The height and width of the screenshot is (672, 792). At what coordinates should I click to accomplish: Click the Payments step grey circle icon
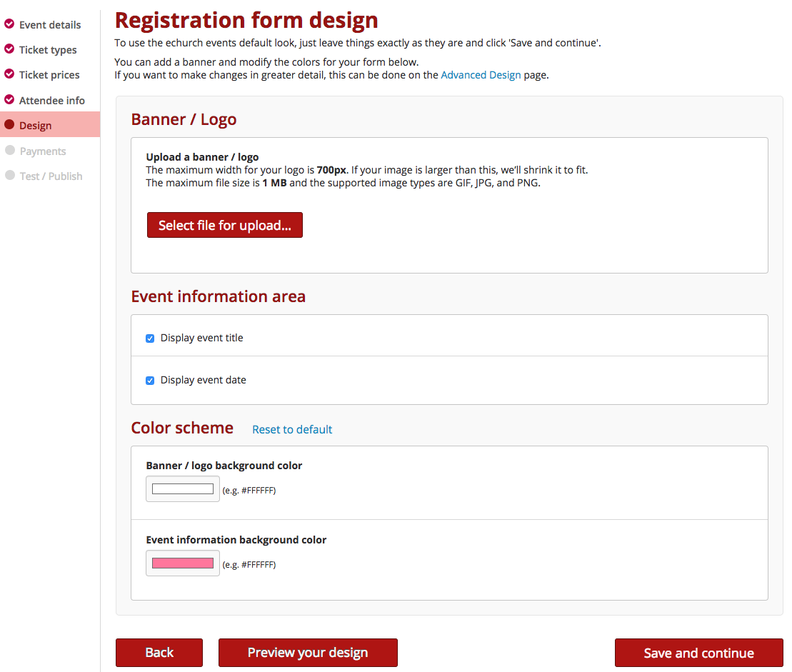click(x=10, y=151)
